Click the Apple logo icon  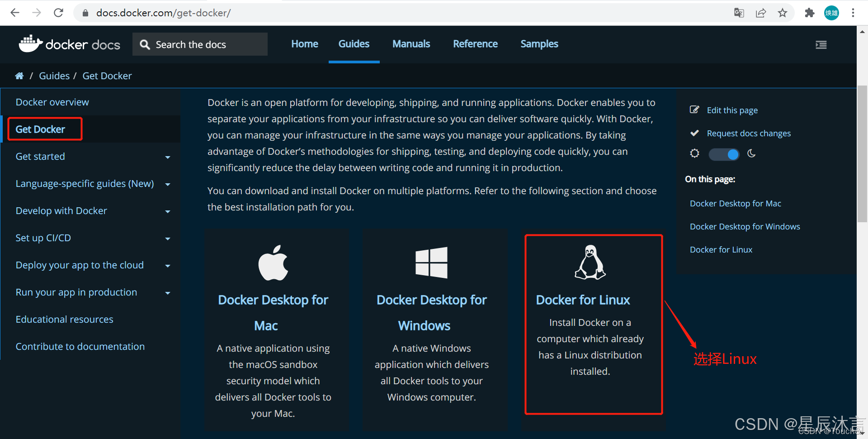point(273,262)
